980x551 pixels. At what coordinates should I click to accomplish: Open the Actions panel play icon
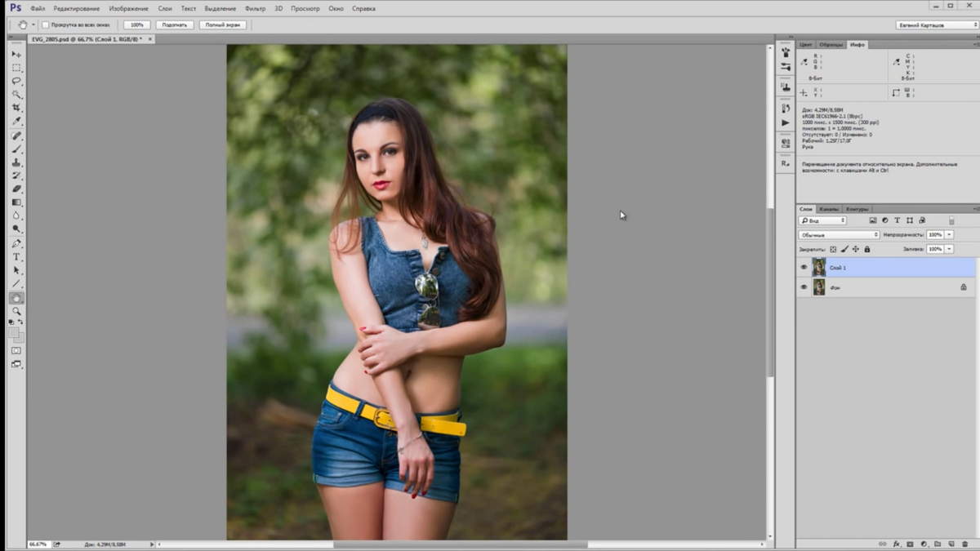pos(786,122)
